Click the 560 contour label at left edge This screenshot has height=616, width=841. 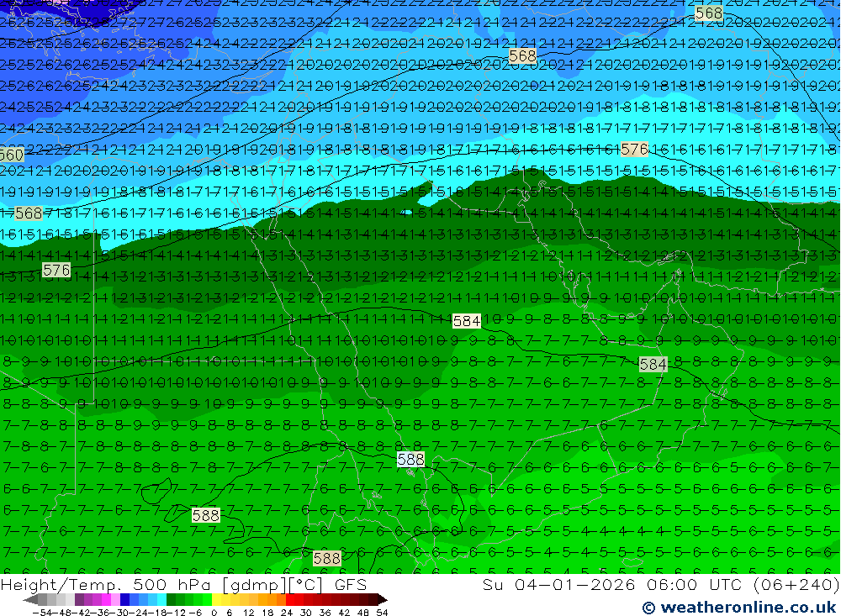11,155
